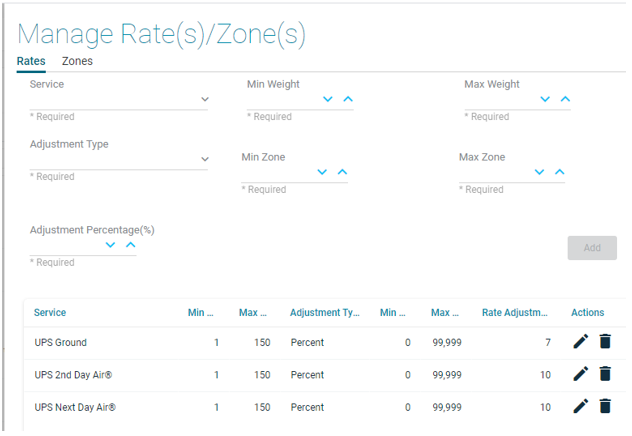Decrease Max Zone with down arrow
The height and width of the screenshot is (436, 632).
tap(539, 172)
